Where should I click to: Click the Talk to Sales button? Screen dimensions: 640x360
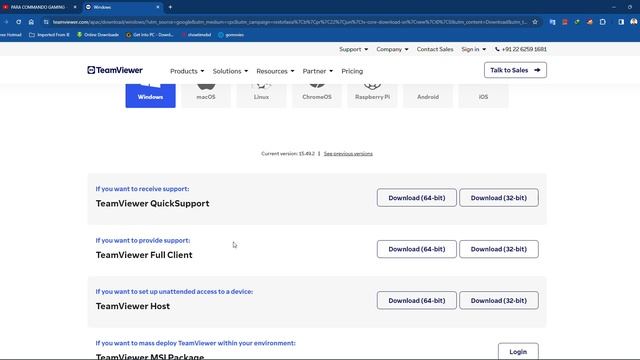[x=515, y=70]
